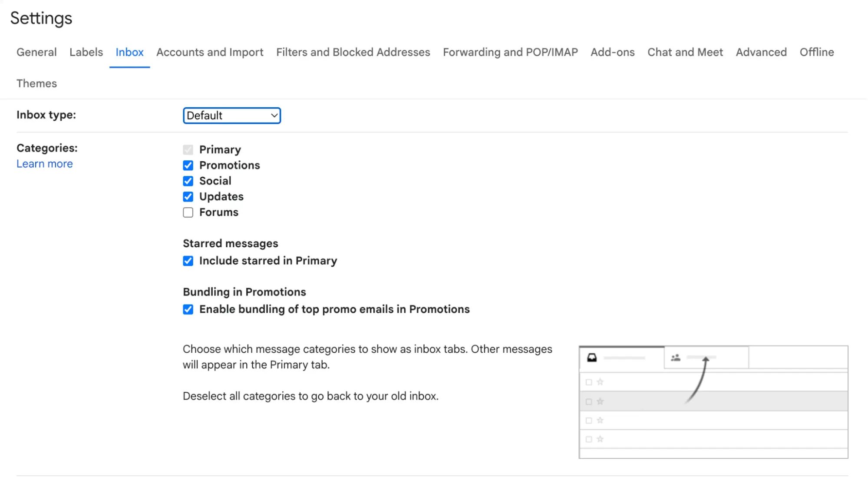Uncheck the Social category
The width and height of the screenshot is (868, 477).
[x=188, y=181]
